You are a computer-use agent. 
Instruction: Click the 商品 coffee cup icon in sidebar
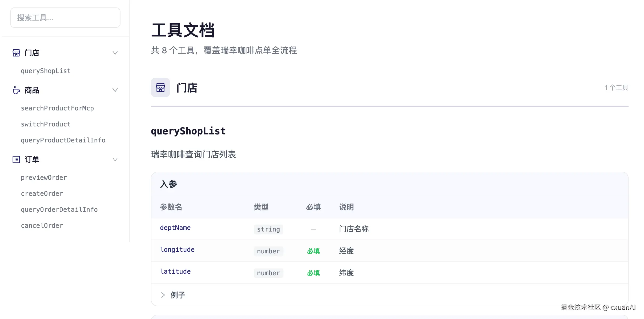tap(16, 90)
